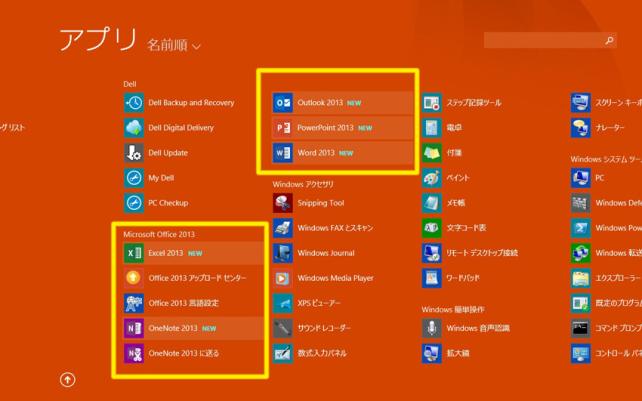Expand the 名前順 sort dropdown
Screen dimensions: 642x401
(x=174, y=45)
